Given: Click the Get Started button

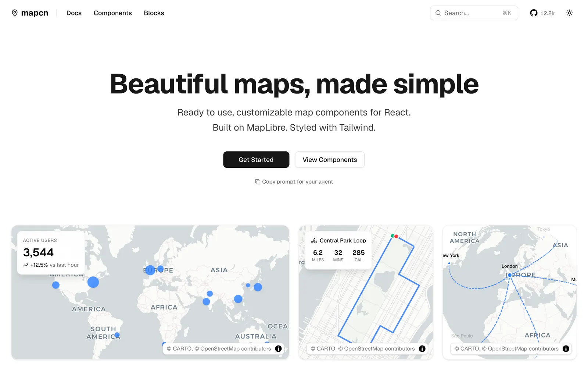Looking at the screenshot, I should (256, 160).
